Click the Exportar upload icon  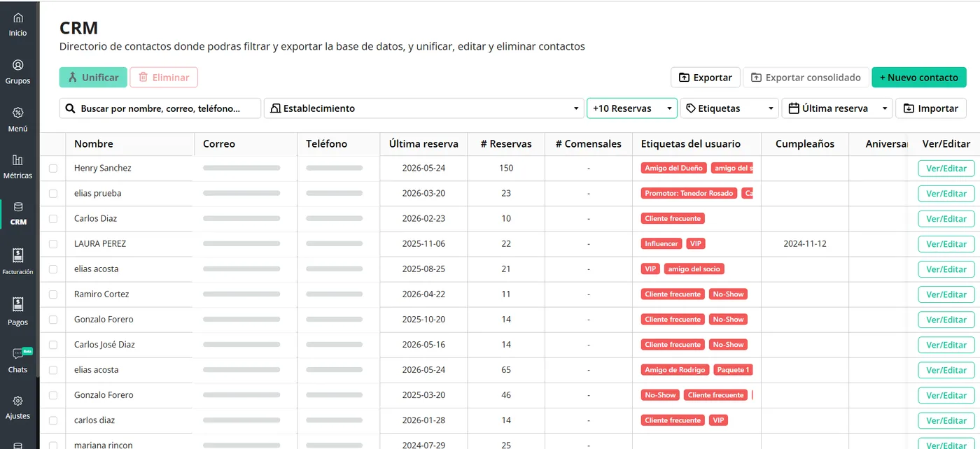(684, 78)
